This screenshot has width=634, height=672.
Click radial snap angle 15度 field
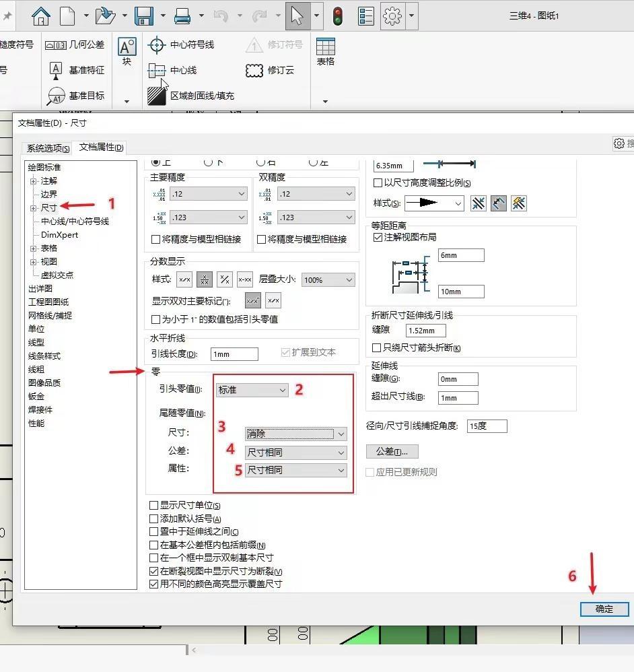[x=487, y=426]
